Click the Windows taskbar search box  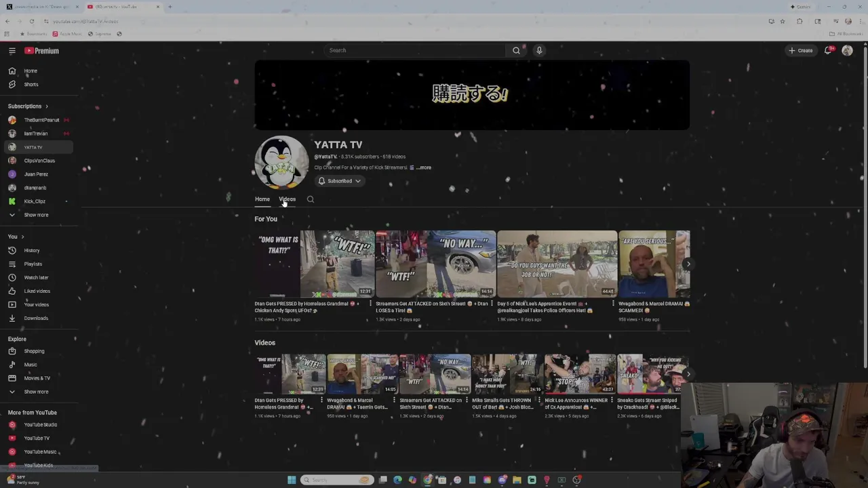(337, 480)
